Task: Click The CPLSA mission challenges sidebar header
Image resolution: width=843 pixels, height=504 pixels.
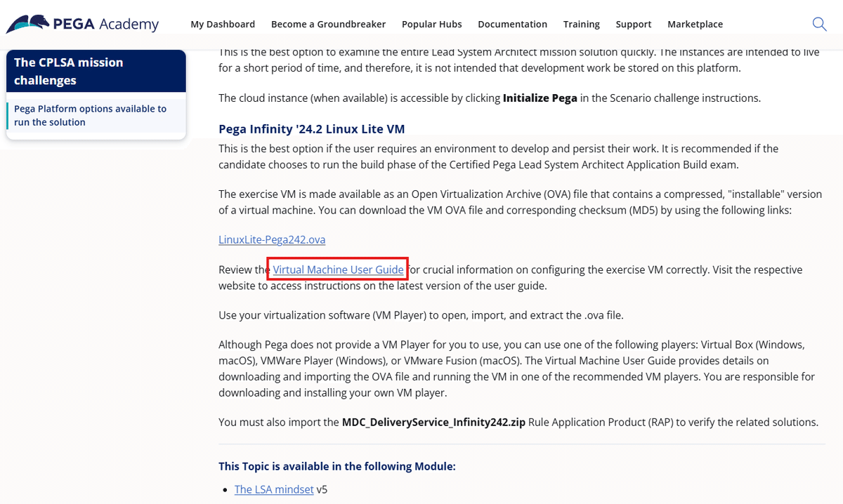Action: click(x=96, y=71)
